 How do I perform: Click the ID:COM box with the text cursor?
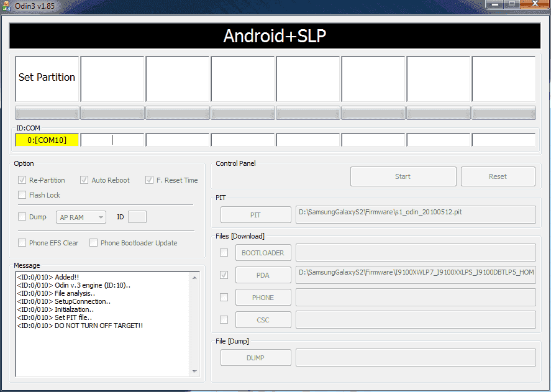pos(112,140)
